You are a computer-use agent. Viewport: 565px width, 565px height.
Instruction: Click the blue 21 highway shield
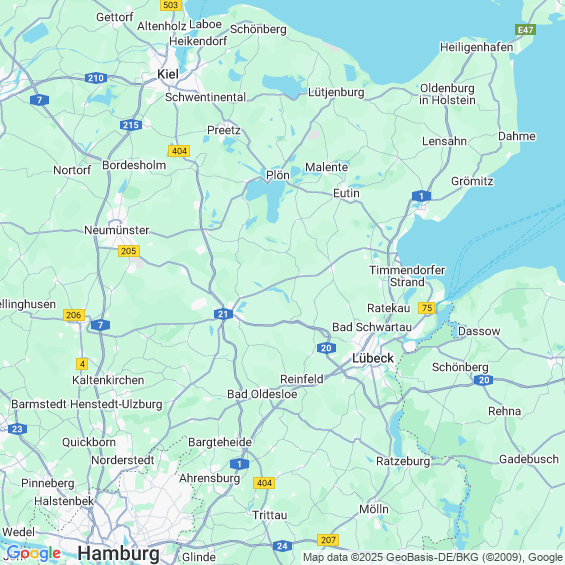pos(223,314)
